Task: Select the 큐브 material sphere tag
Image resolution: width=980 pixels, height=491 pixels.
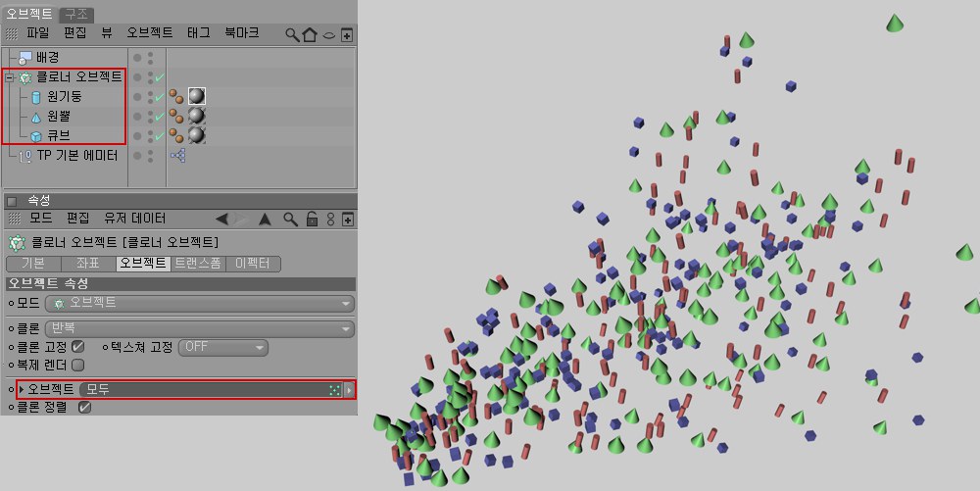Action: 197,135
